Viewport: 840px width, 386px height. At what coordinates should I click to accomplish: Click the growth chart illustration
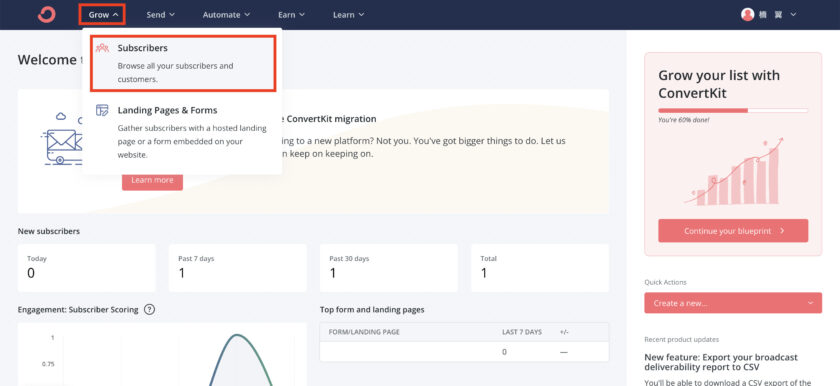pyautogui.click(x=733, y=171)
